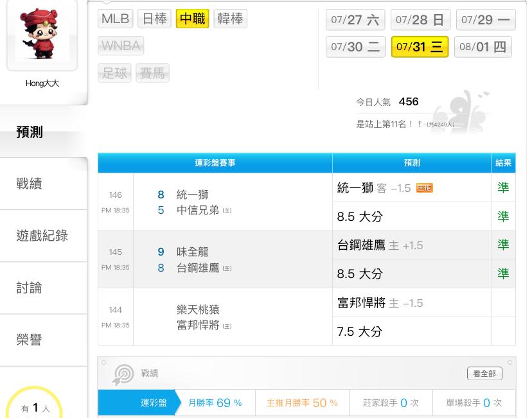The image size is (532, 418).
Task: Click the 今日人氣 456 counter
Action: tap(387, 101)
